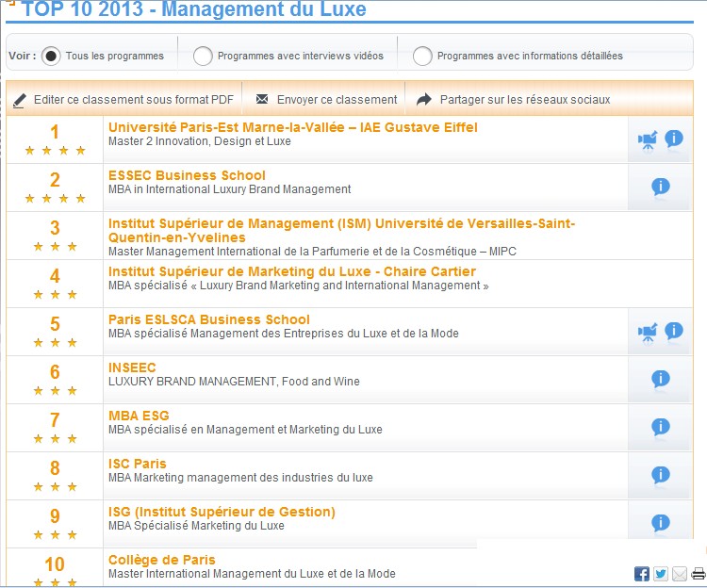Click MBA in International Luxury Brand Management
707x588 pixels.
[x=229, y=189]
